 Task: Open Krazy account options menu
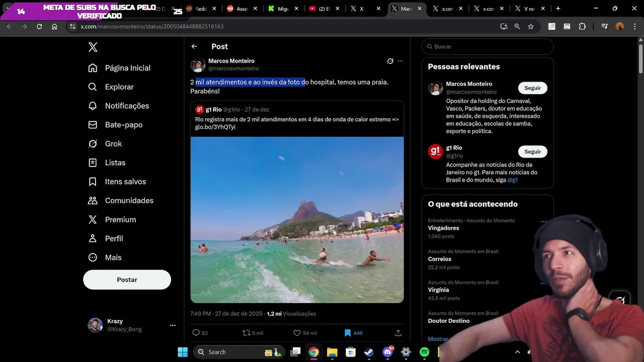pyautogui.click(x=173, y=325)
